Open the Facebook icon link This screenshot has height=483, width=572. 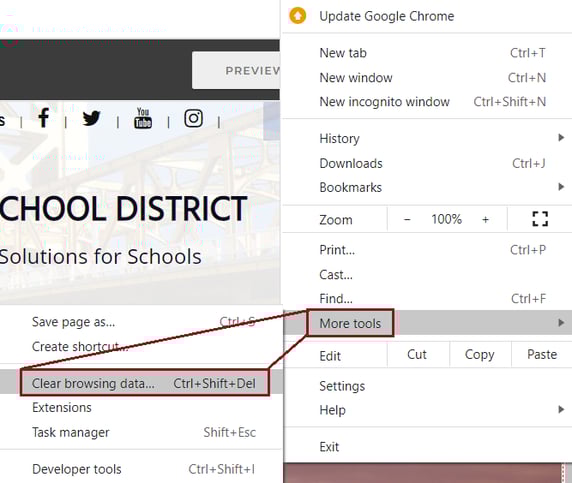43,117
